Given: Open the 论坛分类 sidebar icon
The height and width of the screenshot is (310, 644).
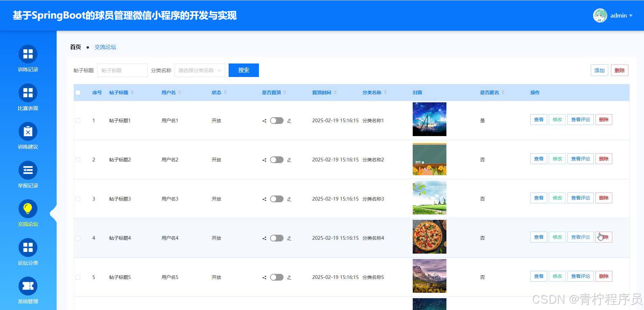Looking at the screenshot, I should coord(28,248).
